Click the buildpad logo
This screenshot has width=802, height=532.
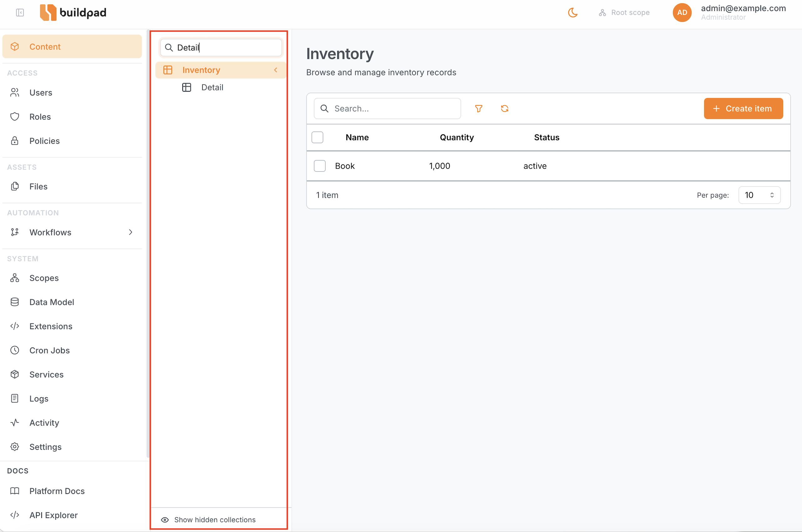pyautogui.click(x=73, y=13)
